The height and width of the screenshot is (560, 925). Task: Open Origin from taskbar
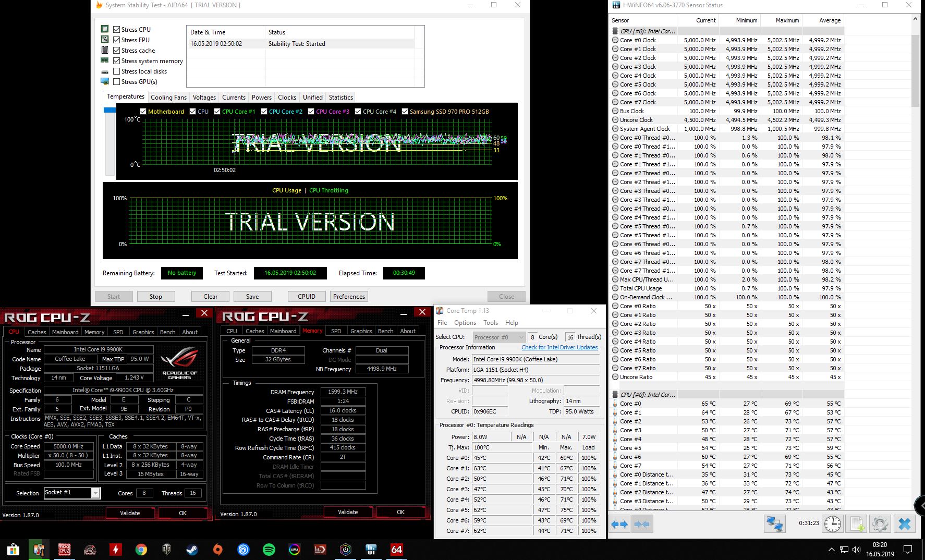(217, 550)
